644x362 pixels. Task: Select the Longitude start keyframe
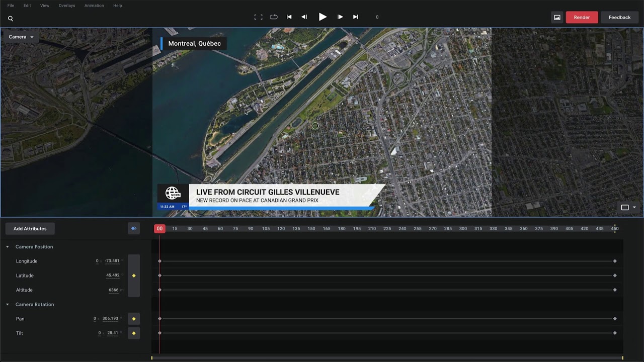(159, 261)
